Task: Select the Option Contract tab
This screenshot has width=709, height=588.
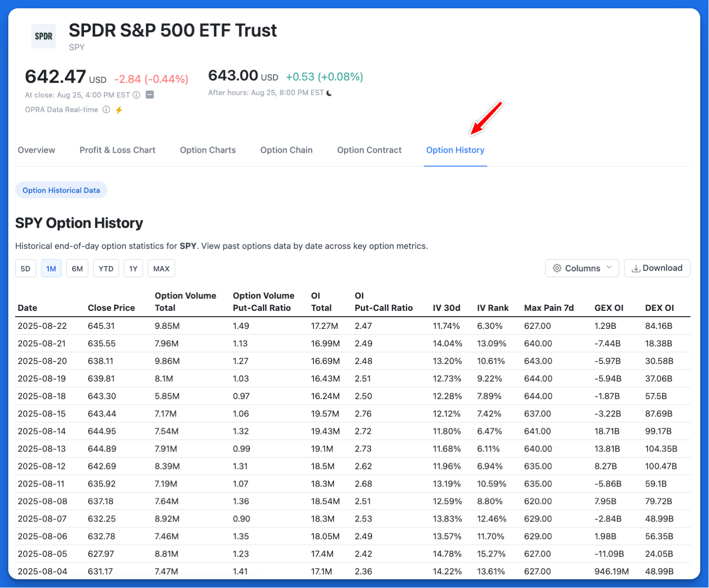Action: click(369, 150)
